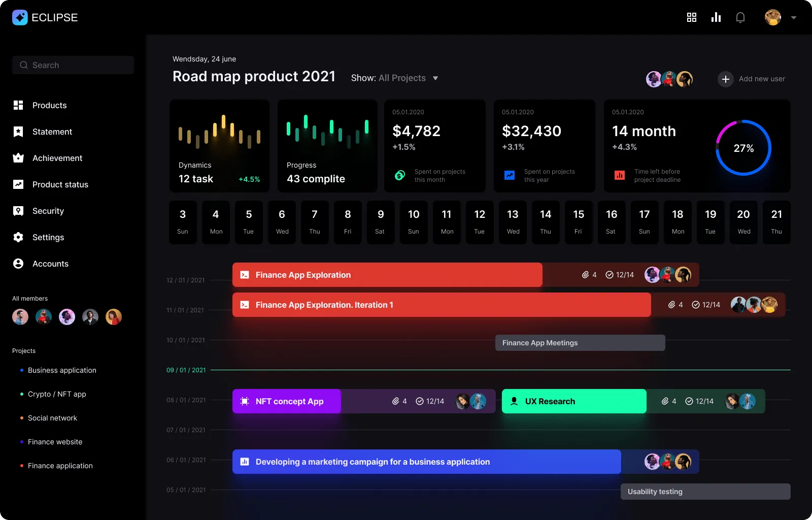Click the plus icon to add user

(x=726, y=79)
